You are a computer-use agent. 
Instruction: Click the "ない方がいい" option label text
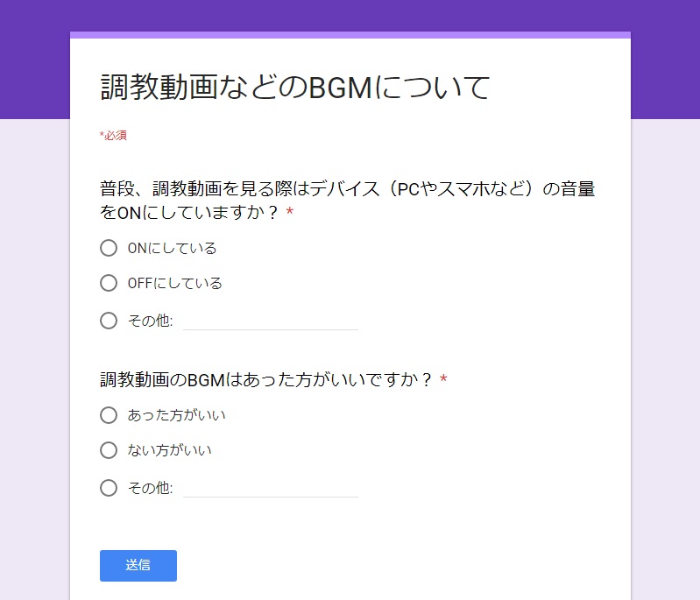coord(170,450)
